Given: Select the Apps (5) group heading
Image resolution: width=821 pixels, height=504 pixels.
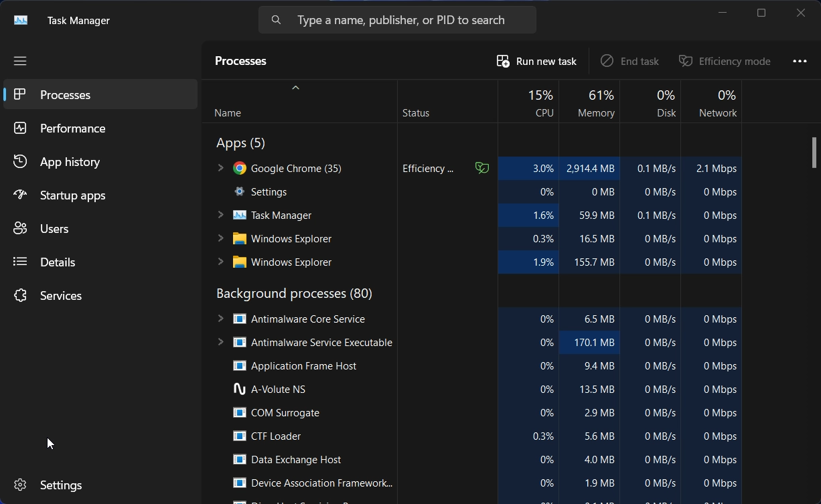Looking at the screenshot, I should pyautogui.click(x=240, y=143).
